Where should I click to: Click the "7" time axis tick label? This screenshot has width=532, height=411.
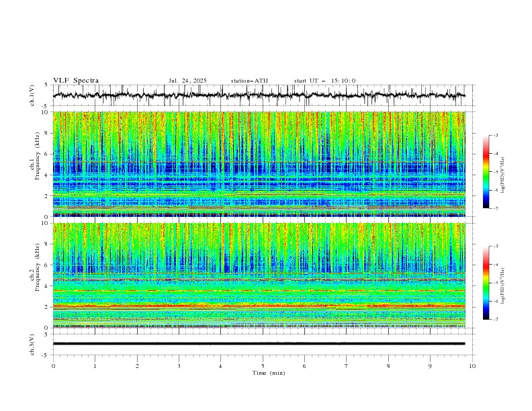tap(347, 366)
